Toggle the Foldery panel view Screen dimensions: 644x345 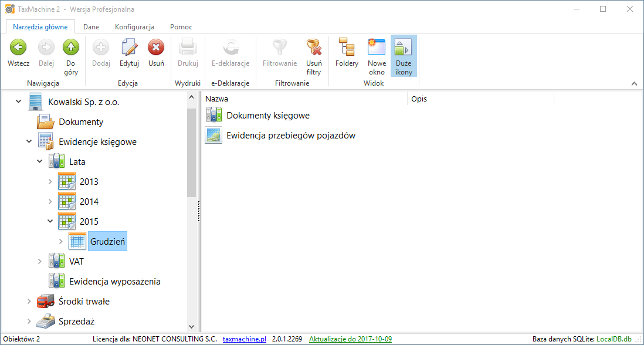347,48
